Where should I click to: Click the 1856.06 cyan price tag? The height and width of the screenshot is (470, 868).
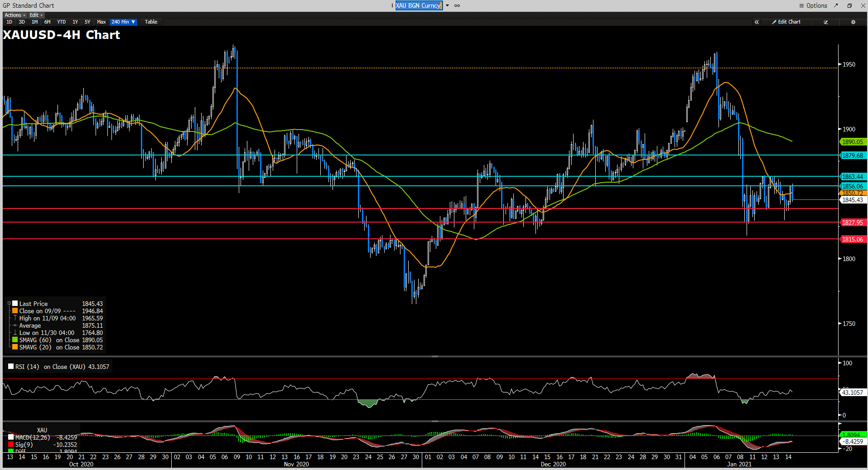tap(854, 186)
